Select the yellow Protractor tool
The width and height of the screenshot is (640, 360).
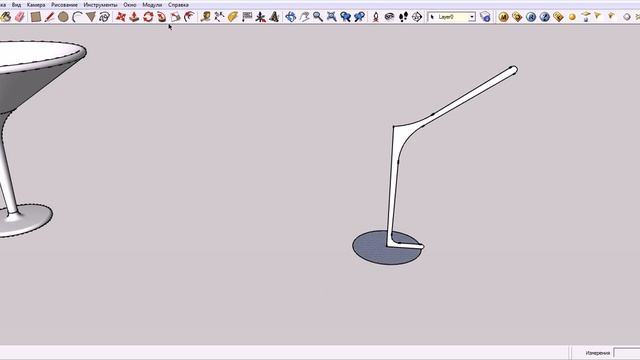click(x=233, y=17)
